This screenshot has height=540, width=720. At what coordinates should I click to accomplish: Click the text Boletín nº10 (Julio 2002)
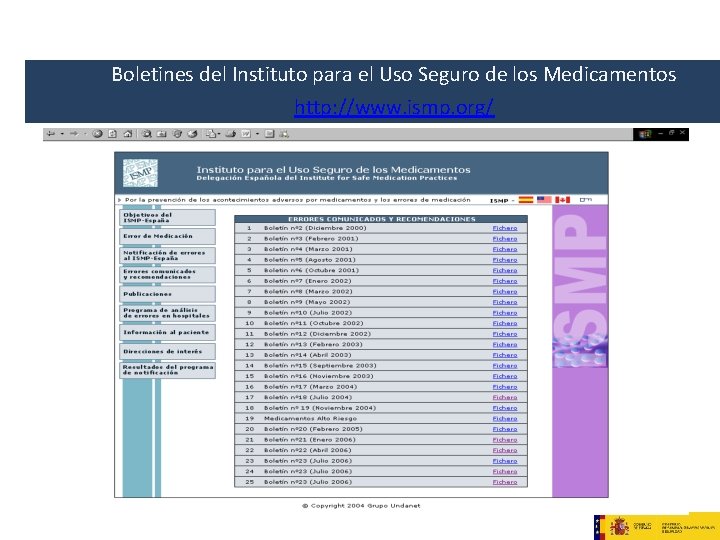point(308,313)
